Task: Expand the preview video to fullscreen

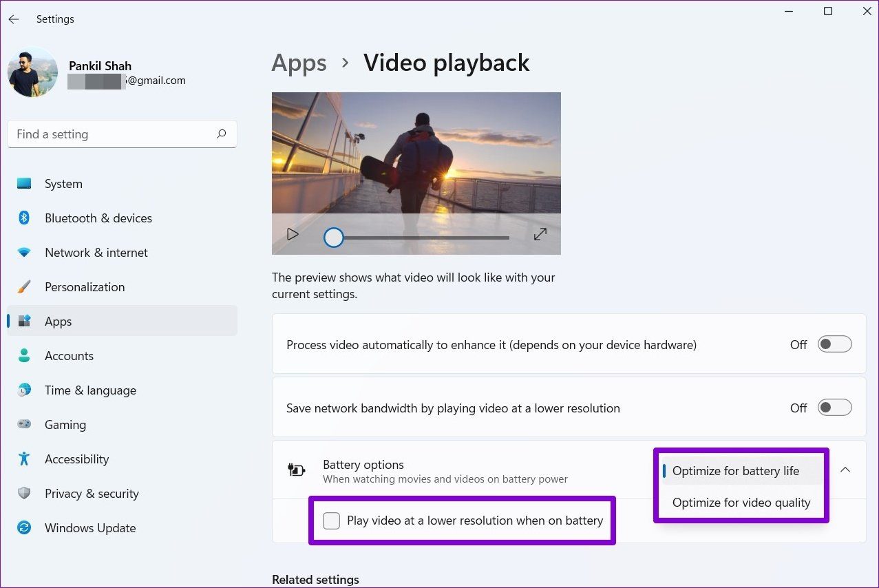Action: (x=540, y=234)
